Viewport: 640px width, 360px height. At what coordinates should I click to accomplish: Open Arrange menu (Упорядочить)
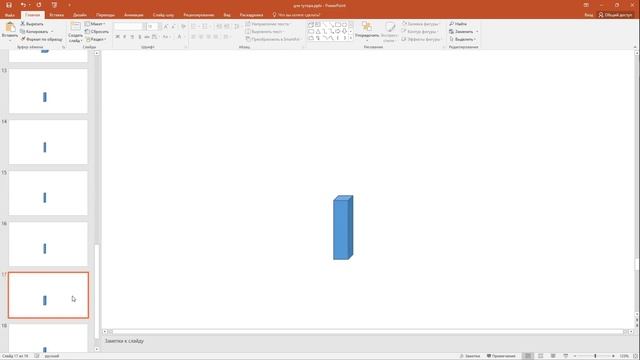[367, 31]
